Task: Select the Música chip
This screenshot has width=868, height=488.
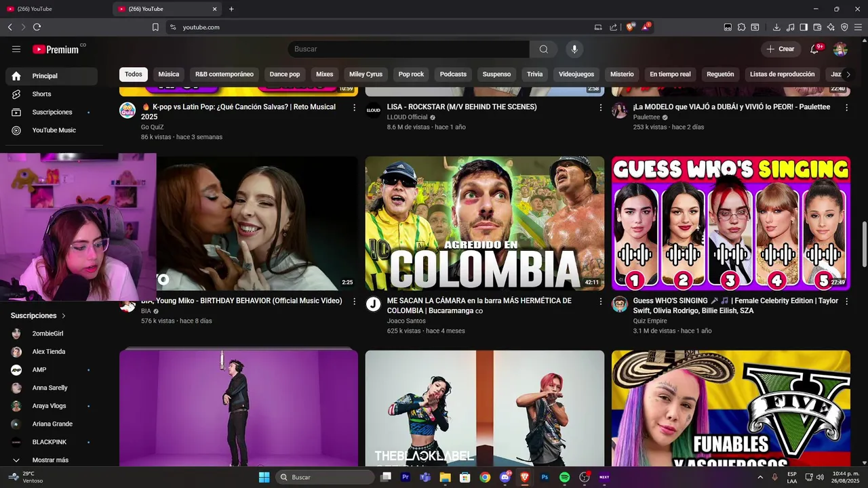Action: [169, 75]
